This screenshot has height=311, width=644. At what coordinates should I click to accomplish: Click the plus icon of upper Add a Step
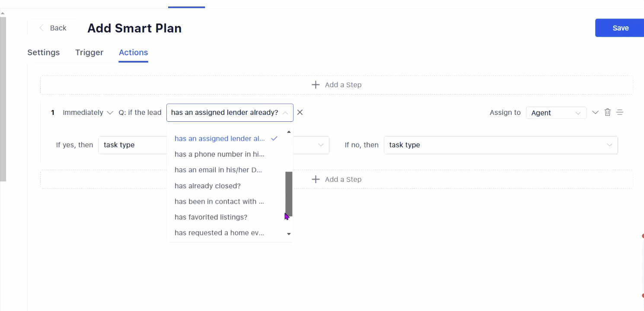coord(316,85)
